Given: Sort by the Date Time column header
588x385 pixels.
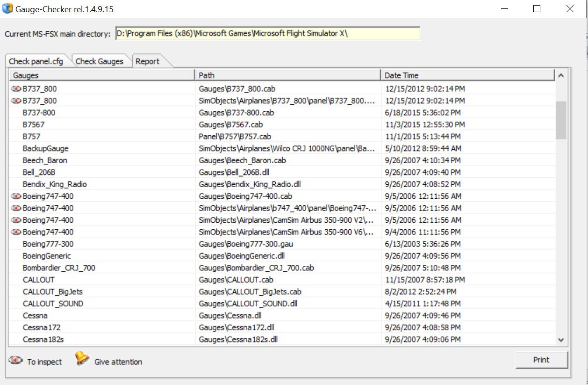Looking at the screenshot, I should click(x=468, y=75).
